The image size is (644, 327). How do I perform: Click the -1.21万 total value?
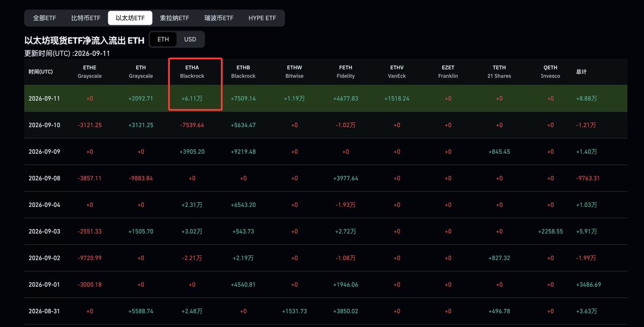pyautogui.click(x=586, y=125)
